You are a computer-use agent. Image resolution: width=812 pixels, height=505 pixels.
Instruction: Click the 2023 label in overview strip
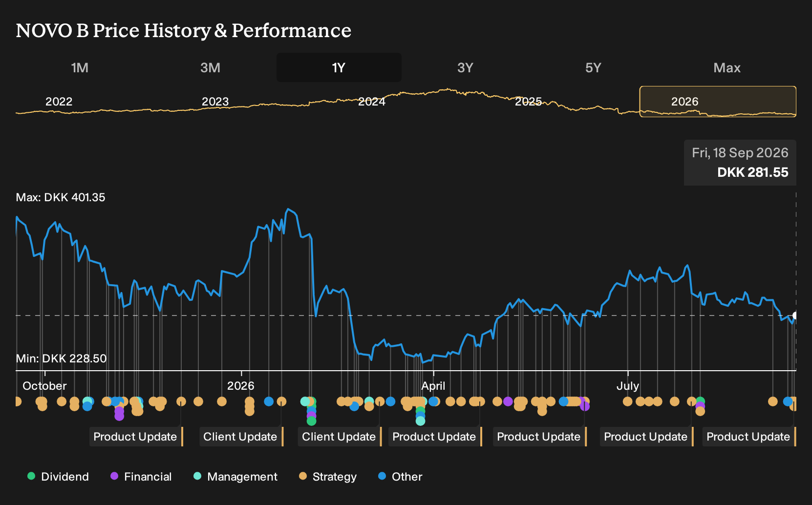point(215,102)
